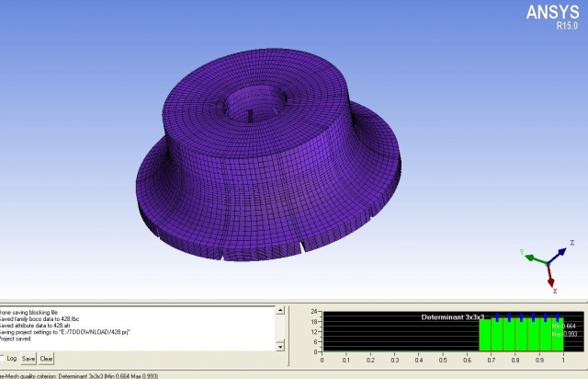
Task: Click the ANSYS logo in viewport
Action: [551, 12]
